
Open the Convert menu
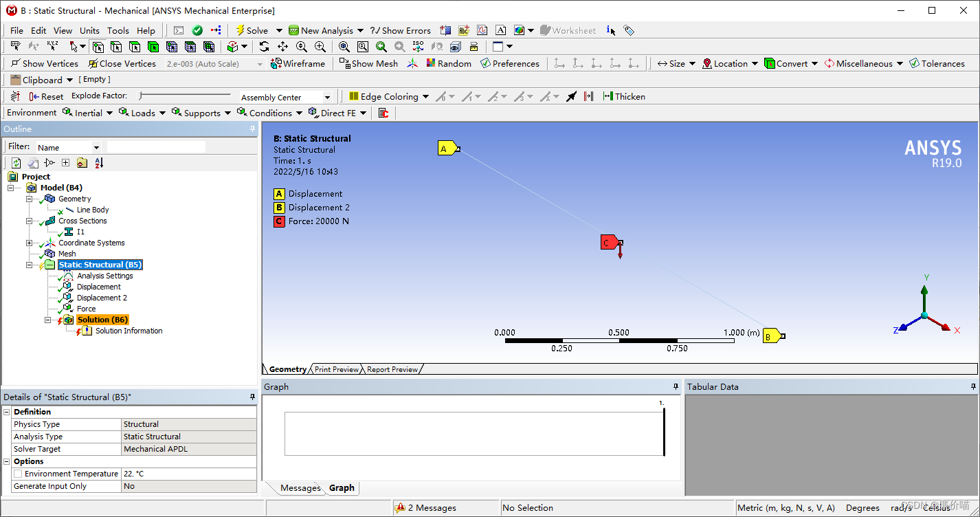[x=791, y=63]
